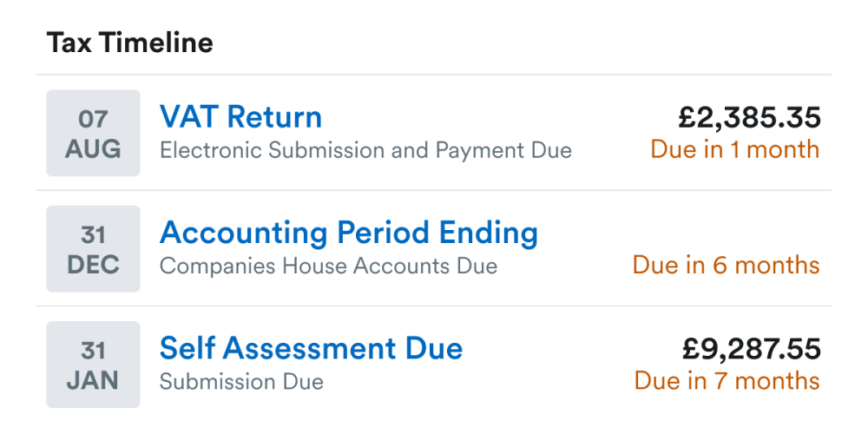Open the Self Assessment Due link
Viewport: 868px width, 434px height.
[311, 348]
